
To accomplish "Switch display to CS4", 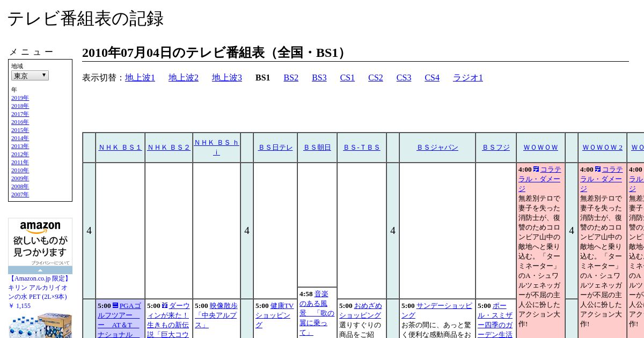I will click(x=432, y=78).
